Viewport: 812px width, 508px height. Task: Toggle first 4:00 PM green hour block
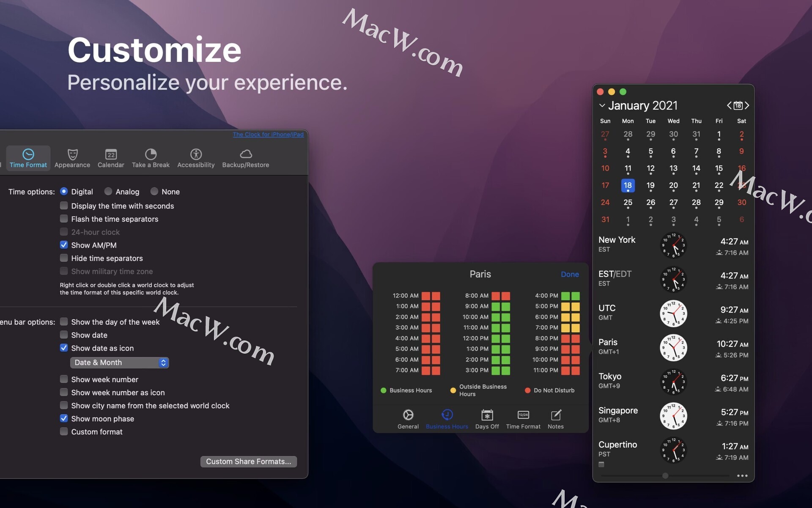565,296
